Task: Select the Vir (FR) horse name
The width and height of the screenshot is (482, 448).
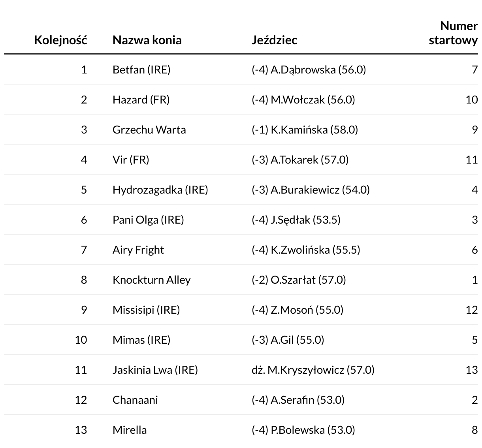Action: (131, 160)
